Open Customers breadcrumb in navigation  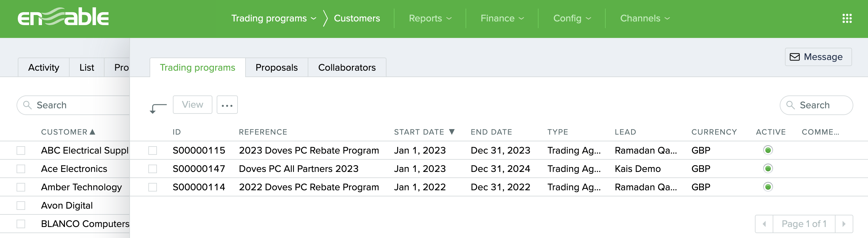pyautogui.click(x=357, y=18)
